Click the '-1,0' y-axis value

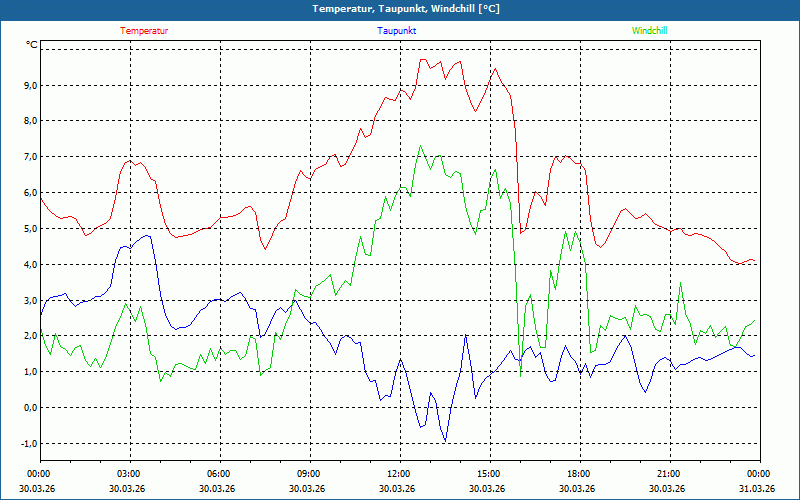click(x=30, y=443)
